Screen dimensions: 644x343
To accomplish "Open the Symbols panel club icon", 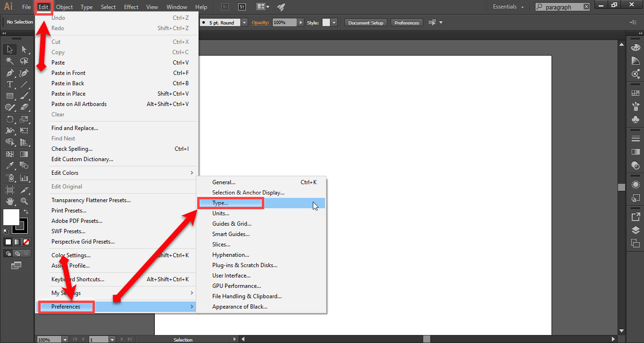I will (x=636, y=120).
